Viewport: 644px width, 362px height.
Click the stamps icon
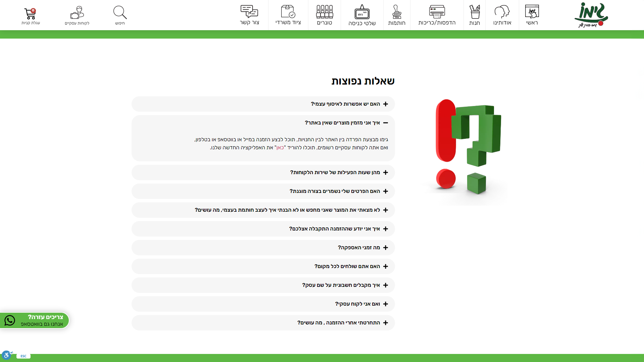tap(397, 11)
